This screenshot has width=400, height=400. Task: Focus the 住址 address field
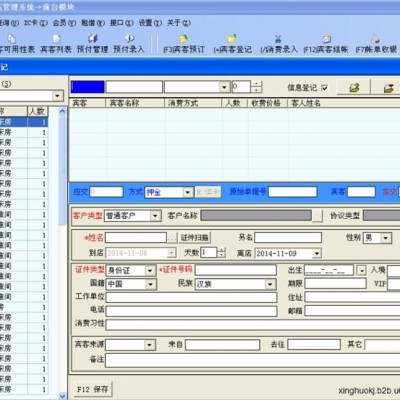coord(352,297)
